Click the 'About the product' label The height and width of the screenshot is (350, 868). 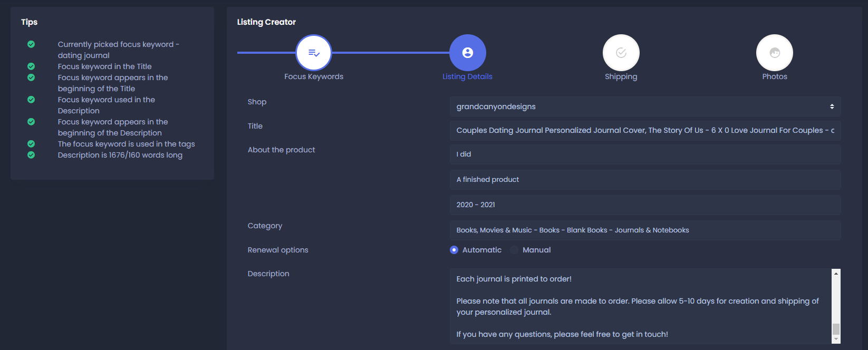pos(282,150)
